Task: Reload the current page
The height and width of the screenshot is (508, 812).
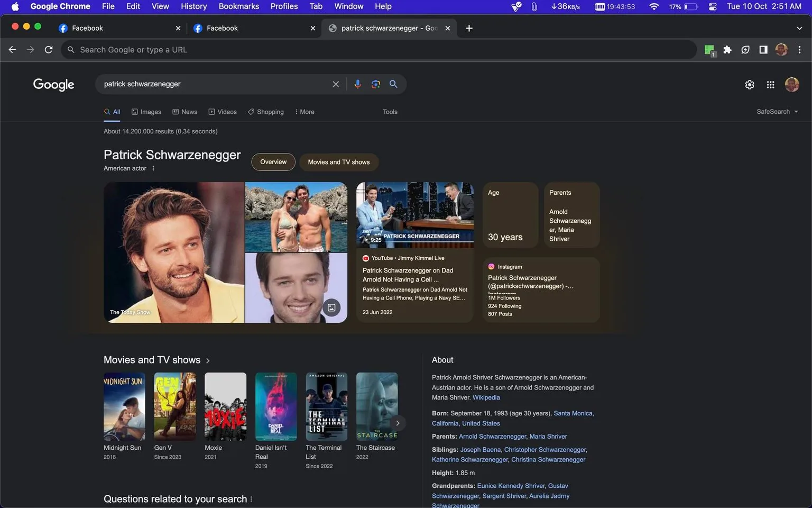Action: [48, 49]
